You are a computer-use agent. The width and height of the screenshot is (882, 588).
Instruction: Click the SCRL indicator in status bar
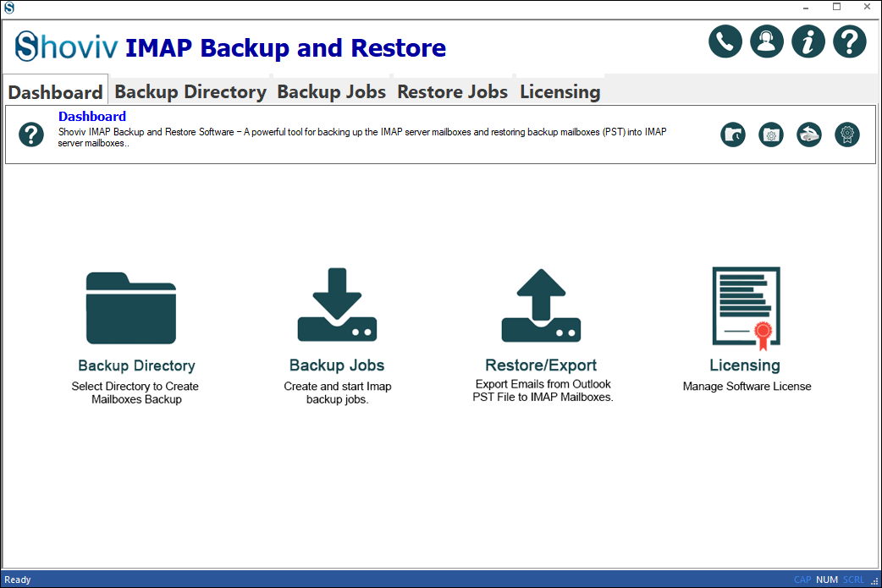853,580
